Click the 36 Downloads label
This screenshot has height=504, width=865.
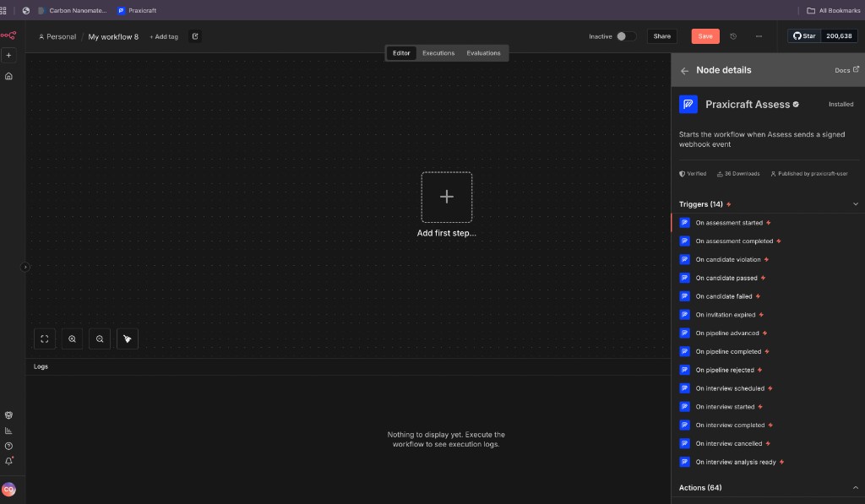click(x=738, y=174)
